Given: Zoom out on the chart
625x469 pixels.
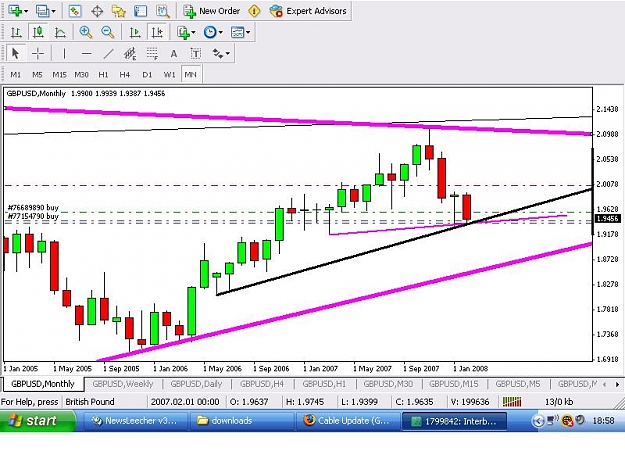Looking at the screenshot, I should point(108,32).
